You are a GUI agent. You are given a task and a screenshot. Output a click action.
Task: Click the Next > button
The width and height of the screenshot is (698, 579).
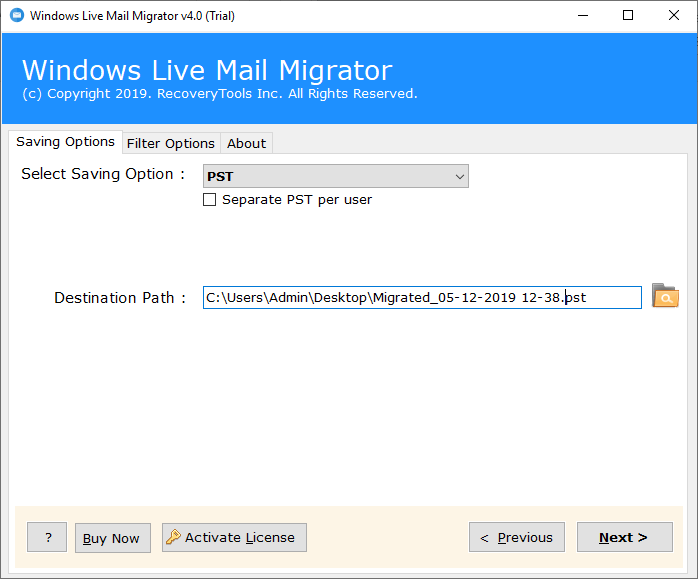[x=625, y=537]
